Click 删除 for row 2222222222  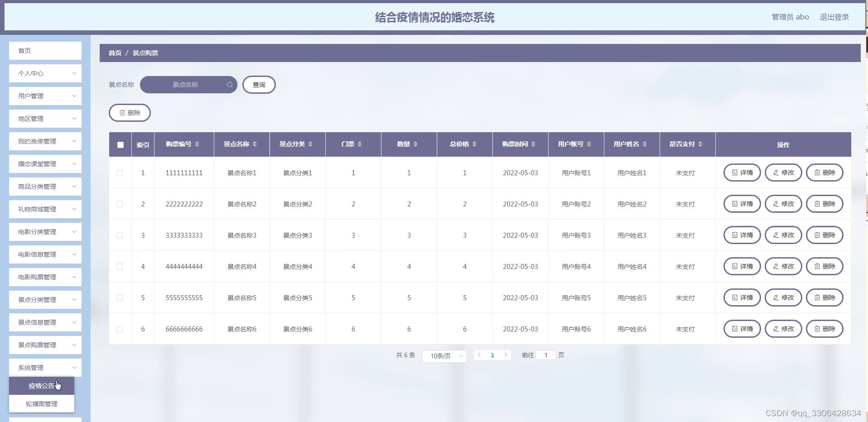pos(825,204)
